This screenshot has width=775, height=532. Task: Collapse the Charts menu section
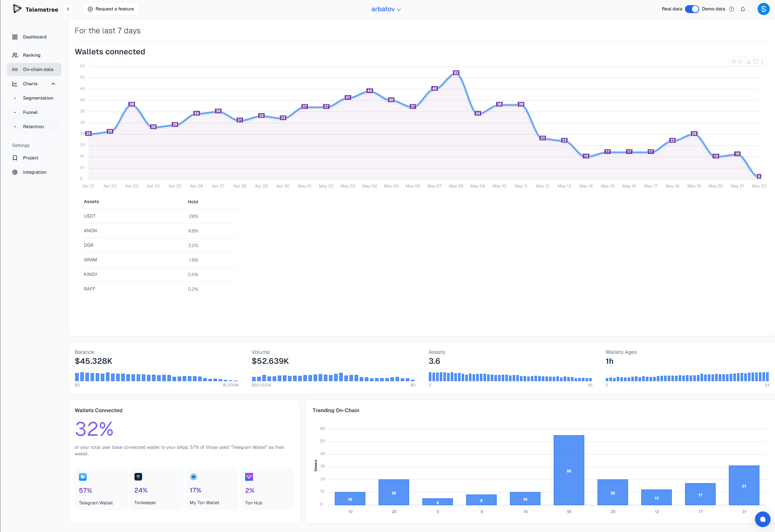[x=53, y=84]
